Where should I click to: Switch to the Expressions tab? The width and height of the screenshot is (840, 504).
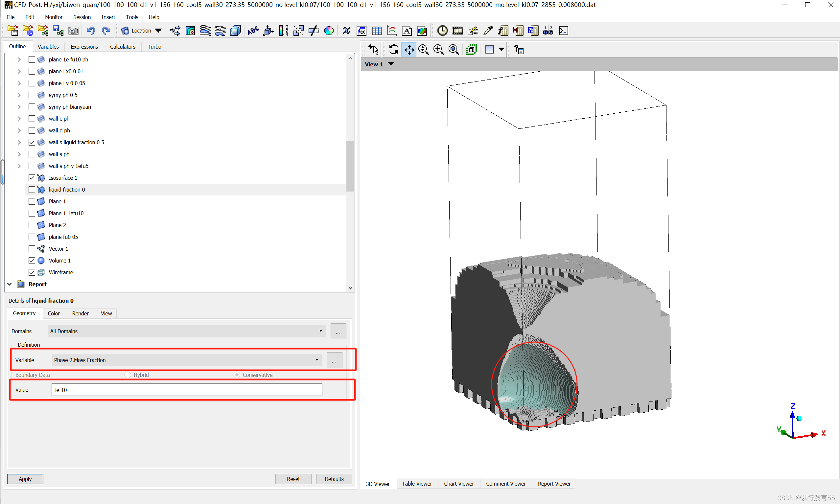tap(84, 47)
